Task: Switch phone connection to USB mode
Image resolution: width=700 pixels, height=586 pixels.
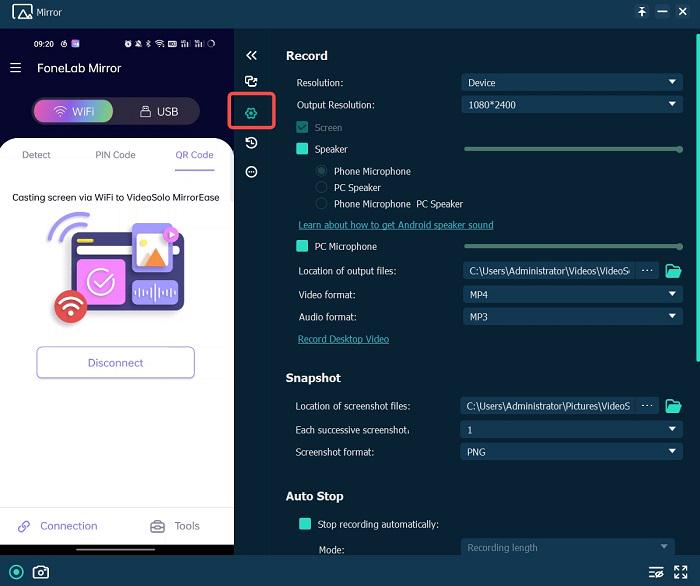Action: click(158, 111)
